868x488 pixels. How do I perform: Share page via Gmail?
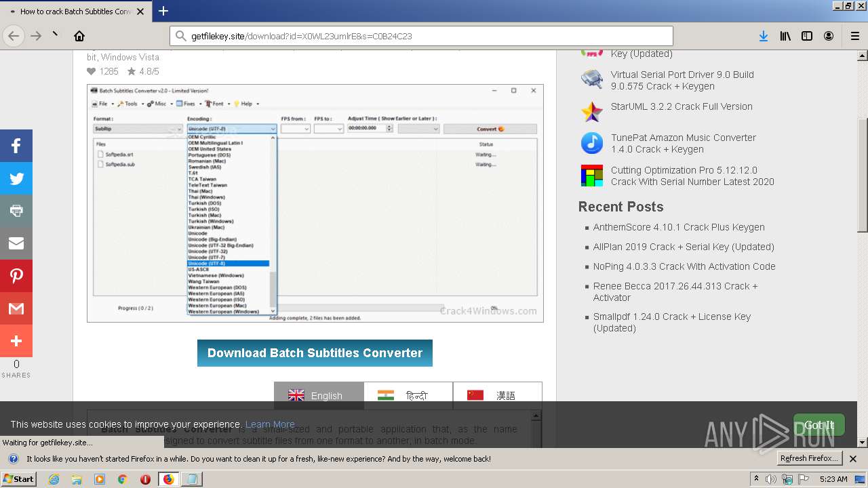coord(16,308)
